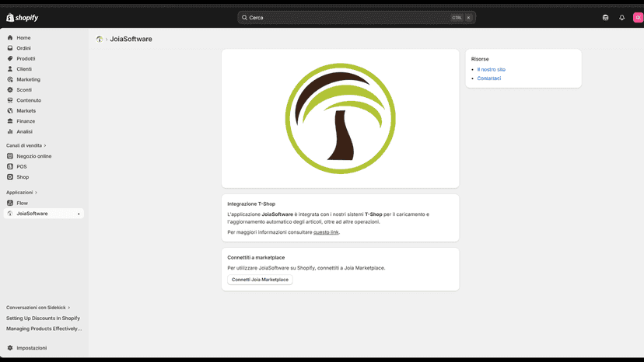
Task: Open the Negozio online store icon
Action: (x=10, y=156)
